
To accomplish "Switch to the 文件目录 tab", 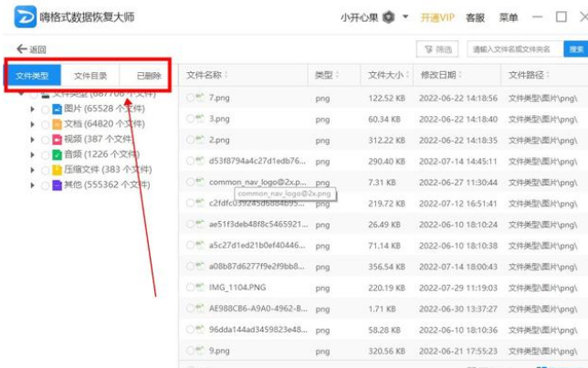I will point(89,76).
